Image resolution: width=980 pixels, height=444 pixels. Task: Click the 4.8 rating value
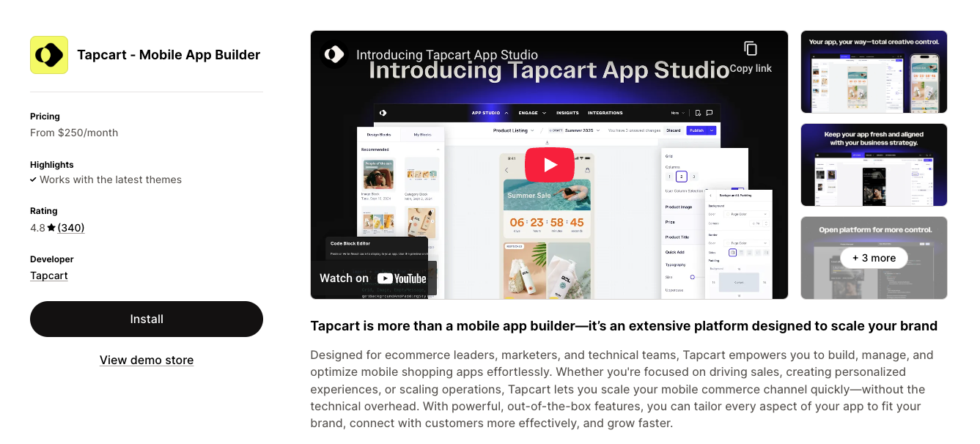[x=37, y=228]
